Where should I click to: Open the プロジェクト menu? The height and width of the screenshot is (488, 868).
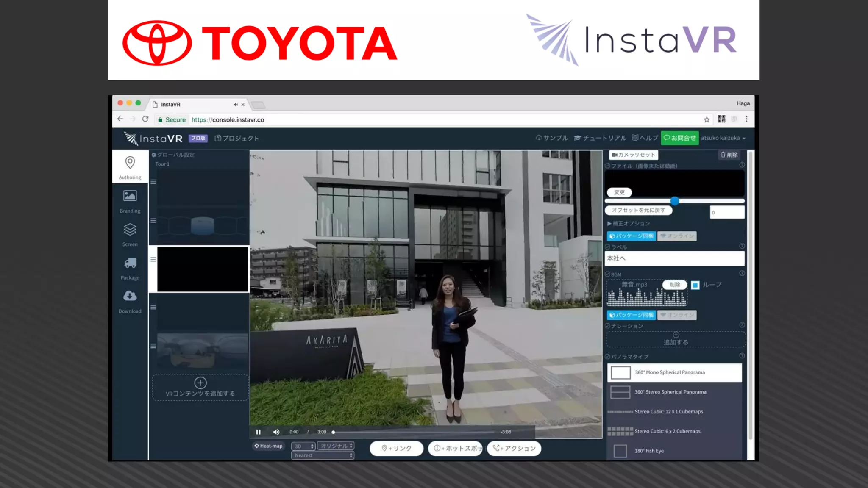tap(237, 138)
